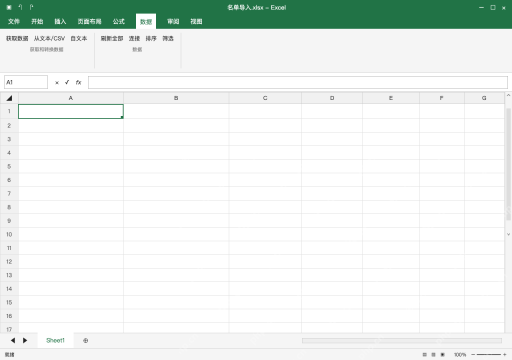Open the 审阅 (Review) ribbon tab
This screenshot has width=512, height=360.
pos(173,21)
